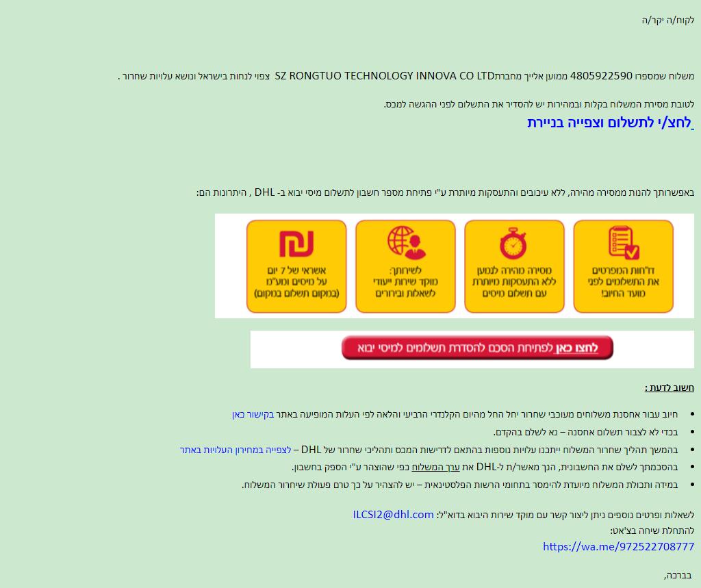Click the 'להתחלת שיחה בצ'אט' line
Viewport: 701px width, 588px height.
(x=652, y=531)
